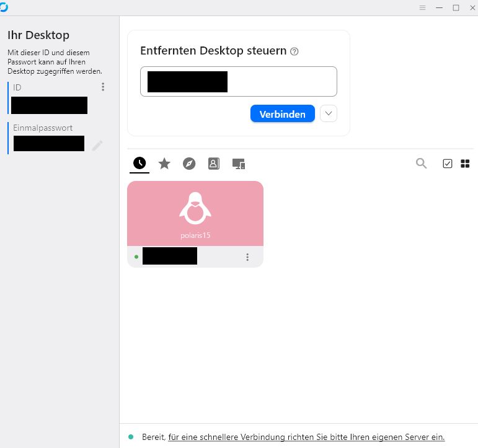The width and height of the screenshot is (478, 448).
Task: Open the Recent sessions clock tab
Action: 139,164
